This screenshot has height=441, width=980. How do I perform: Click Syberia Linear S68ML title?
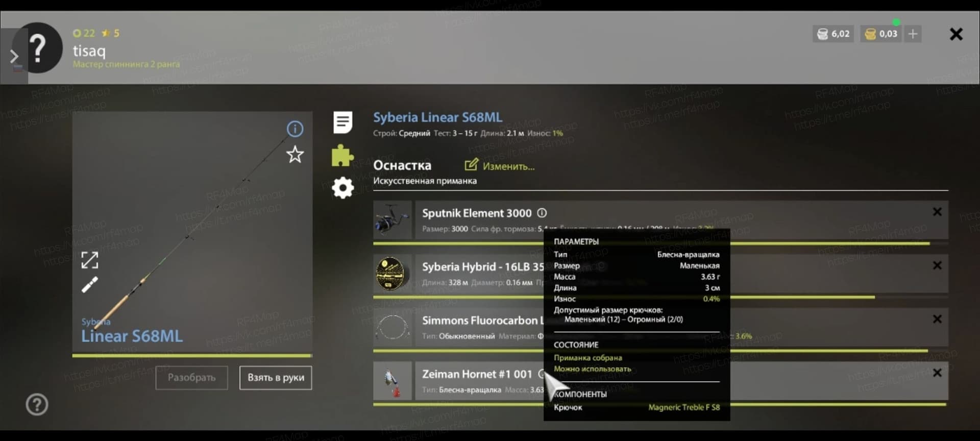pyautogui.click(x=437, y=117)
